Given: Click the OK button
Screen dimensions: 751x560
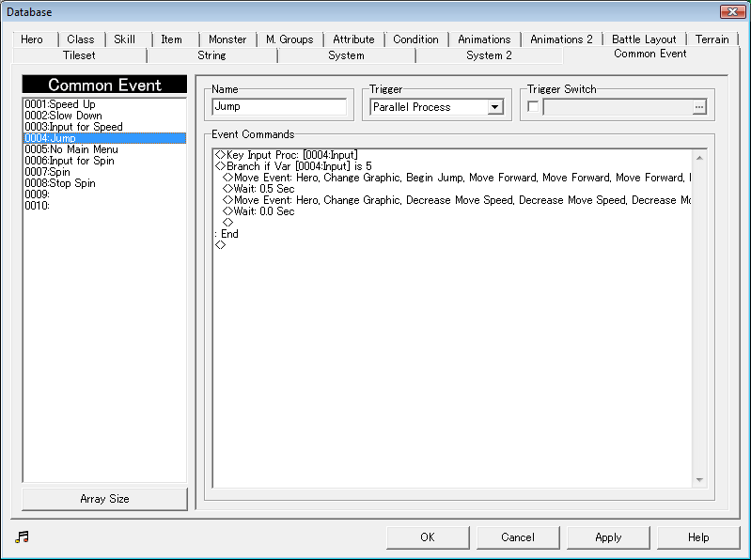Looking at the screenshot, I should pos(427,537).
